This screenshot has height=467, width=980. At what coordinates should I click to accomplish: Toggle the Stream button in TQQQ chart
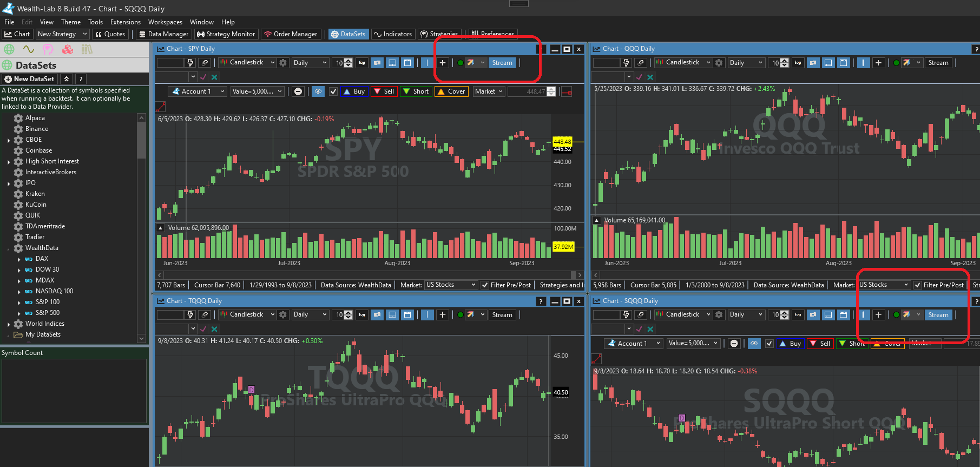pyautogui.click(x=502, y=315)
